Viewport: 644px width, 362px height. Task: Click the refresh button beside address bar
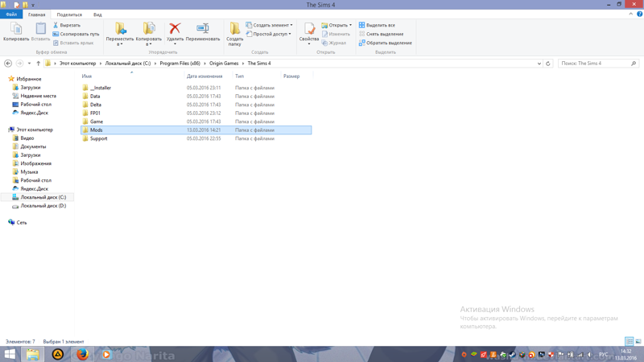pyautogui.click(x=548, y=64)
